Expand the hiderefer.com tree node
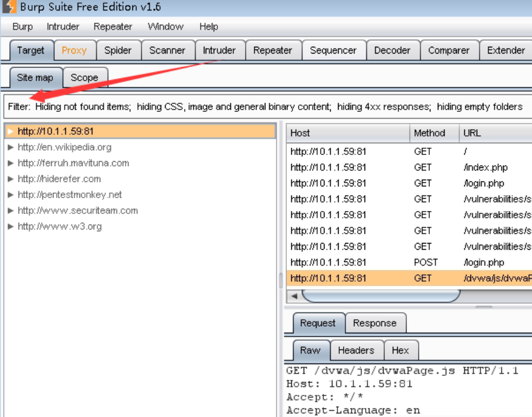Screen dimensions: 532x417 pyautogui.click(x=10, y=178)
